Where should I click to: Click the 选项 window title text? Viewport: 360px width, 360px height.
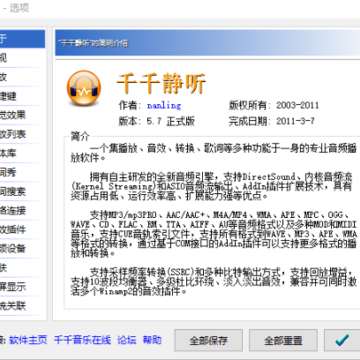[x=19, y=8]
